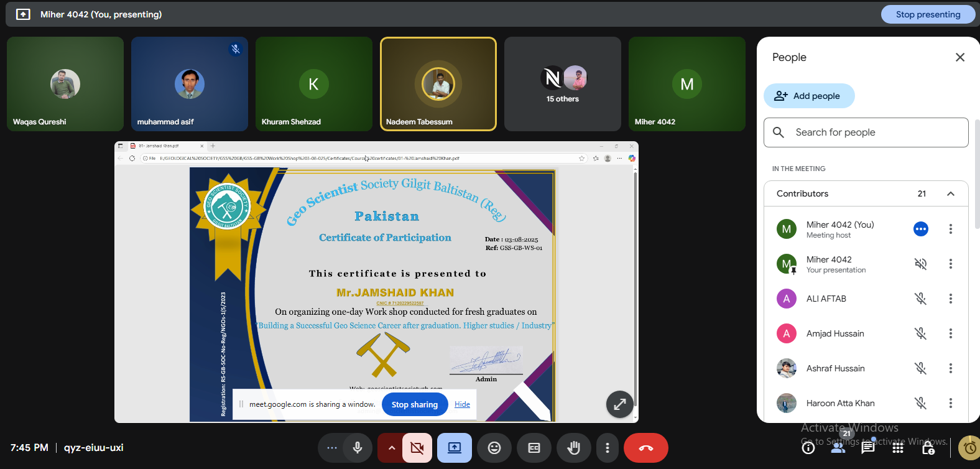The height and width of the screenshot is (469, 980).
Task: Open more options in the bottom call bar
Action: click(608, 448)
